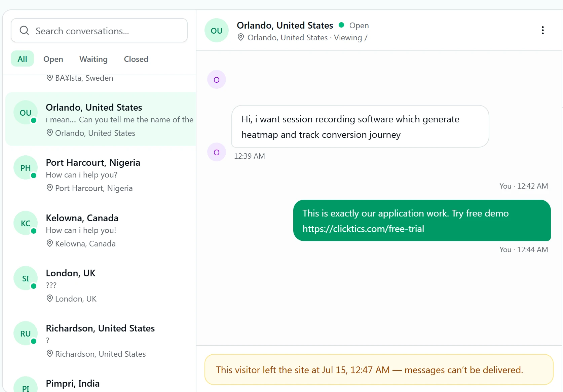Screen dimensions: 563x392
Task: Switch to the Waiting filter tab
Action: click(93, 59)
